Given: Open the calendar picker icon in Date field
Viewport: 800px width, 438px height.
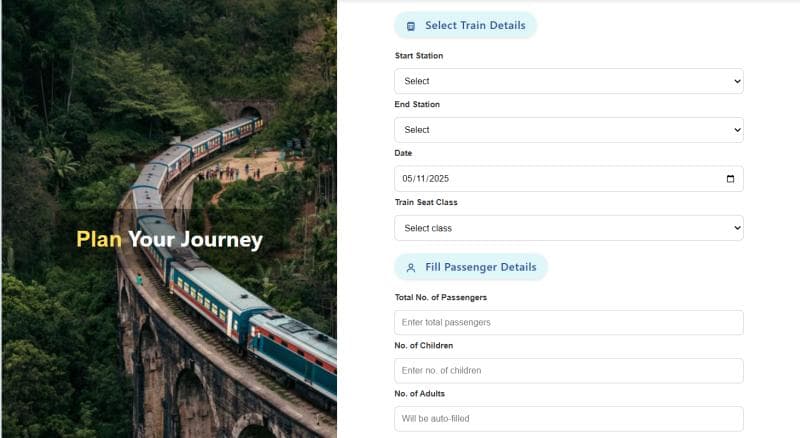Looking at the screenshot, I should click(730, 179).
